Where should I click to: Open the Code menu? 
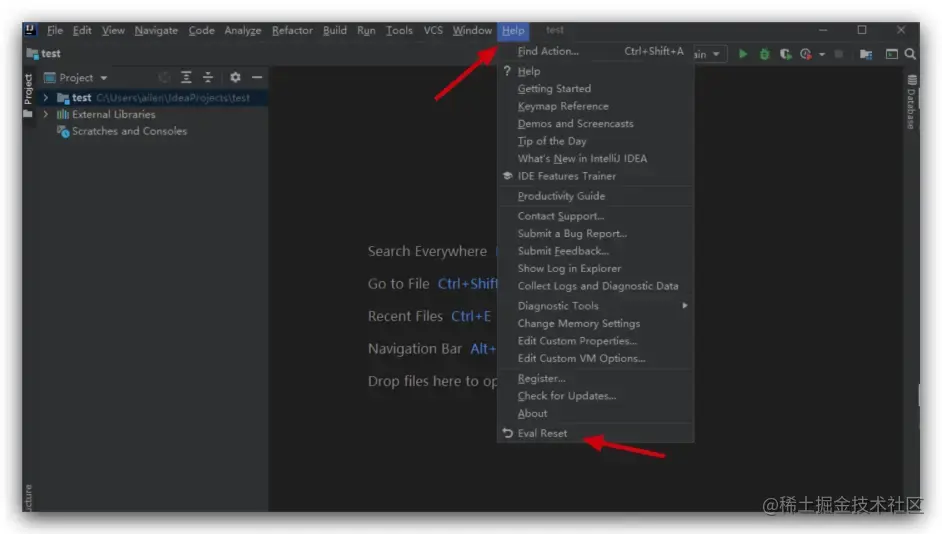click(201, 30)
